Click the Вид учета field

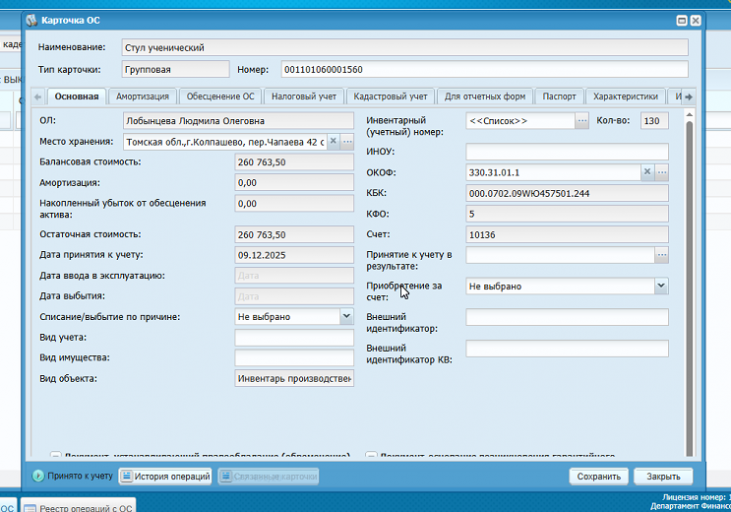pyautogui.click(x=294, y=338)
